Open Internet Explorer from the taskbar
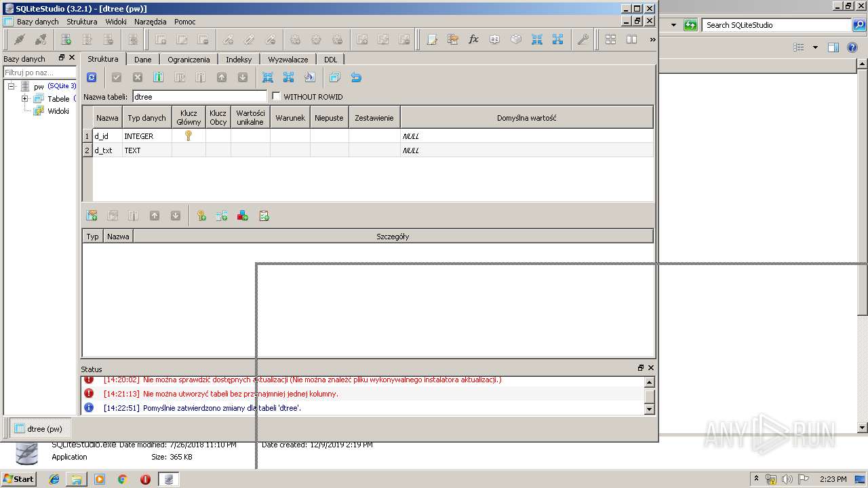 point(54,479)
